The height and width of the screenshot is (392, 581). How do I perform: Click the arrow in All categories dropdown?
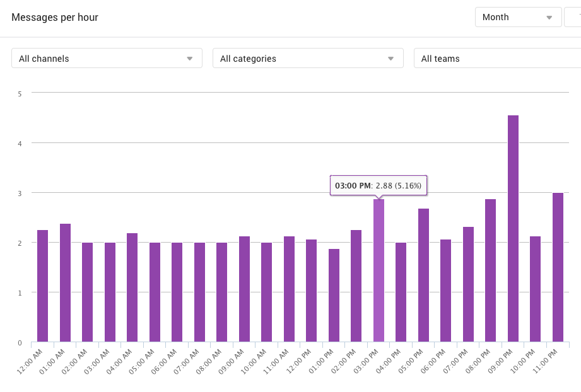pos(390,59)
